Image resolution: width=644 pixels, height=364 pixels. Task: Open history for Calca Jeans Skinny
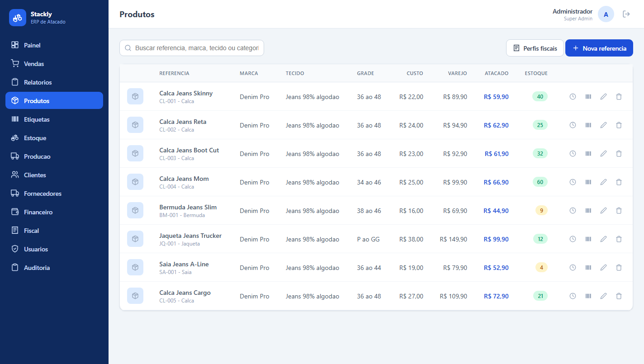573,96
